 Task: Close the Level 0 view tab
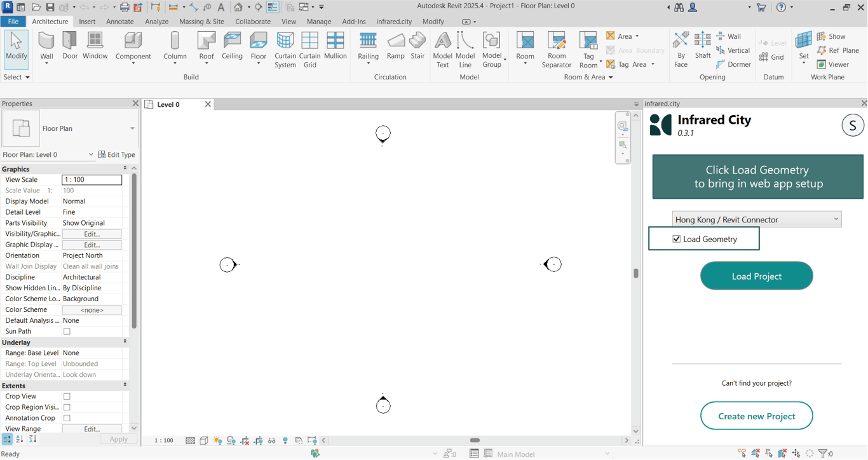point(208,104)
